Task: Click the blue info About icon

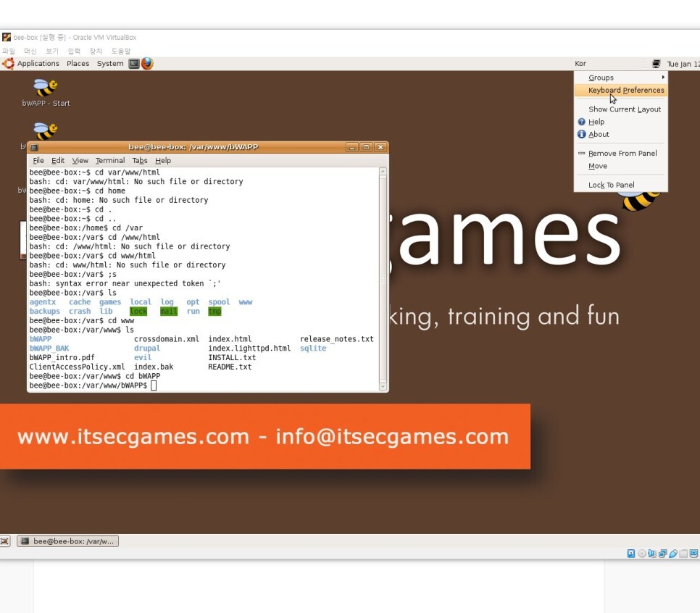Action: pyautogui.click(x=581, y=134)
